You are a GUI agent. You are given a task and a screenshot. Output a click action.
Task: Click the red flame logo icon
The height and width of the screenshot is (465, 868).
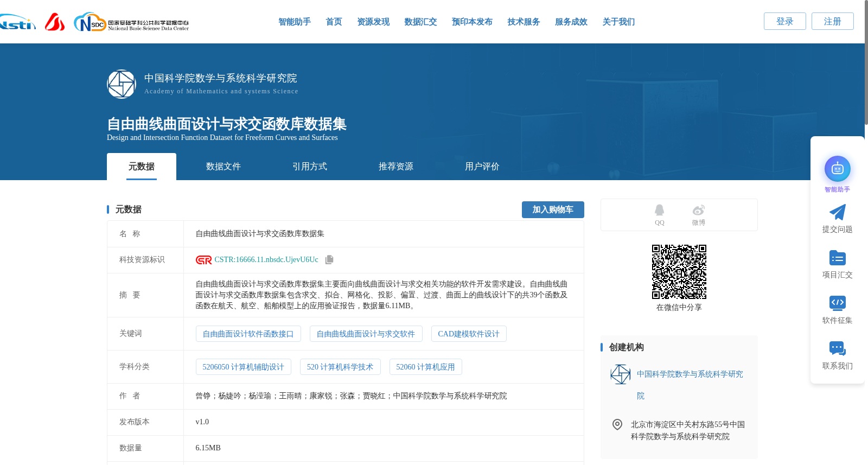click(55, 22)
